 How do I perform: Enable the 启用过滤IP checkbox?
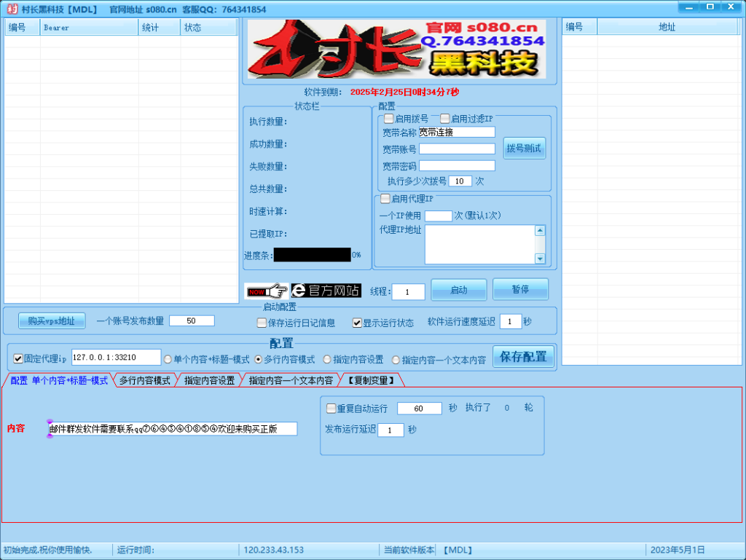[x=445, y=118]
